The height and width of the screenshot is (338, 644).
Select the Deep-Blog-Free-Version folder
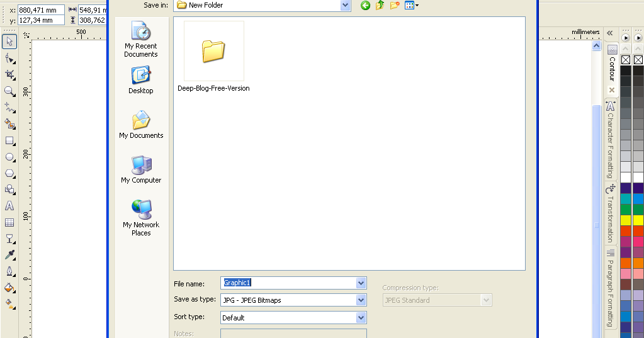tap(213, 57)
